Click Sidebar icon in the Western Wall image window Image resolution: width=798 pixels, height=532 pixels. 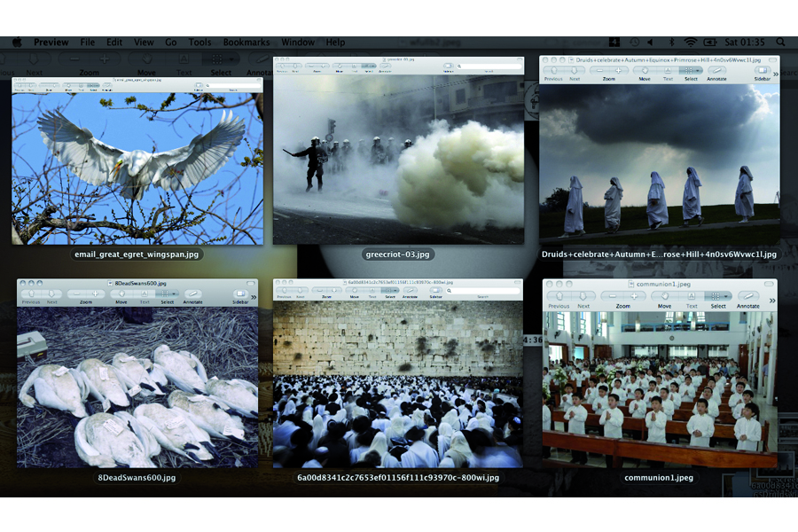[x=435, y=290]
